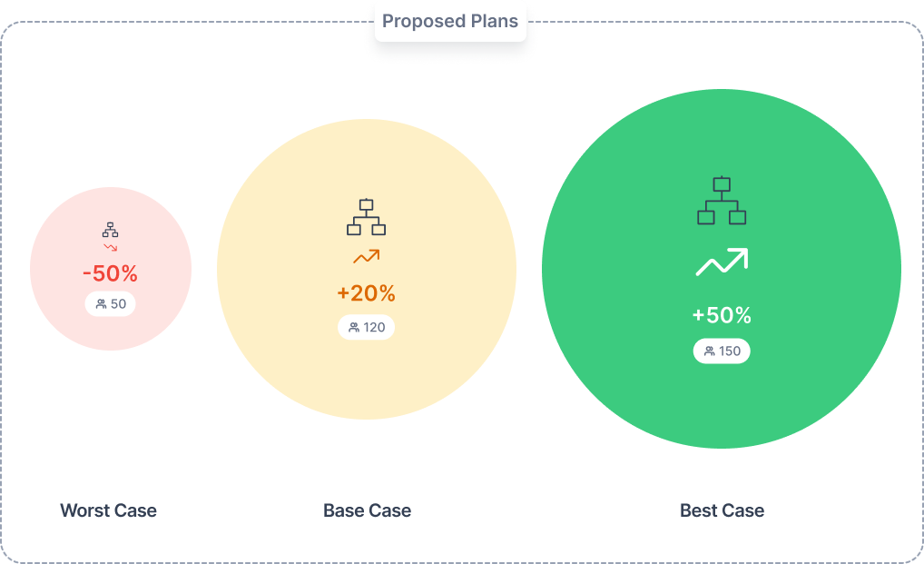This screenshot has height=564, width=924.
Task: Click the Proposed Plans title tag
Action: 450,21
